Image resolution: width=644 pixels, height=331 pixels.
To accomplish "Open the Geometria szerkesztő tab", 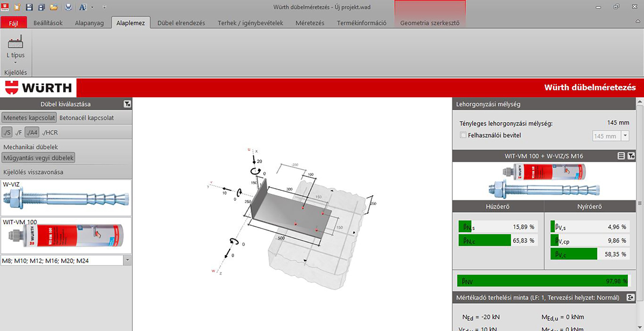I will (430, 23).
